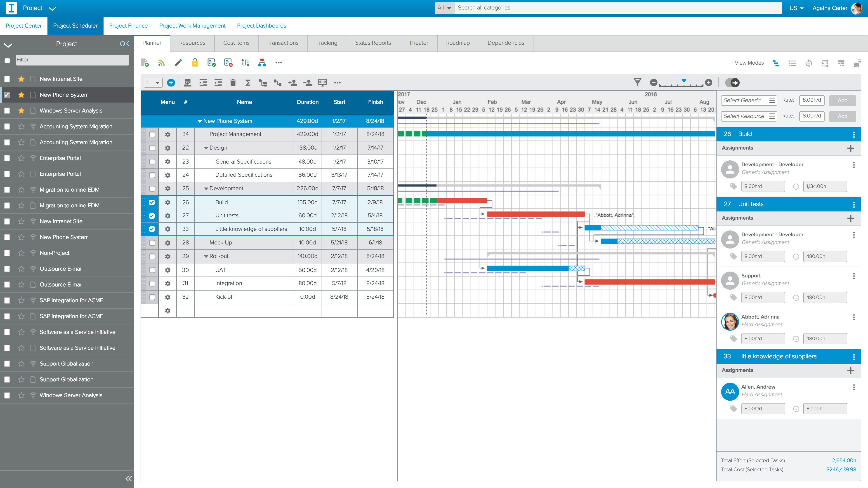Switch to the Roadmap tab
The height and width of the screenshot is (488, 868).
pyautogui.click(x=458, y=43)
